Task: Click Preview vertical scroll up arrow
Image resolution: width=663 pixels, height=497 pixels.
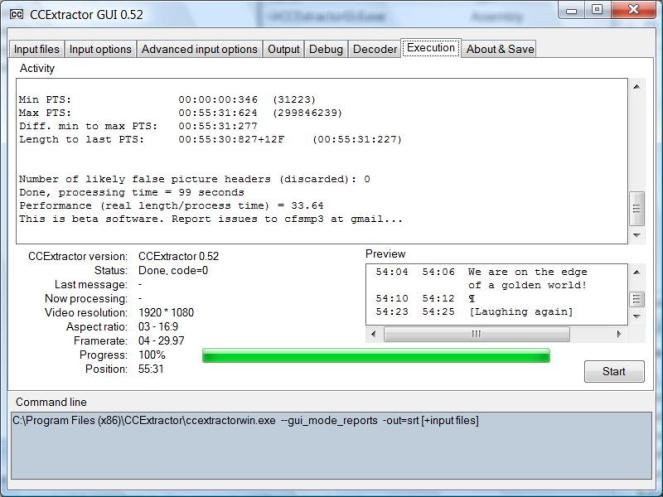Action: click(x=636, y=272)
